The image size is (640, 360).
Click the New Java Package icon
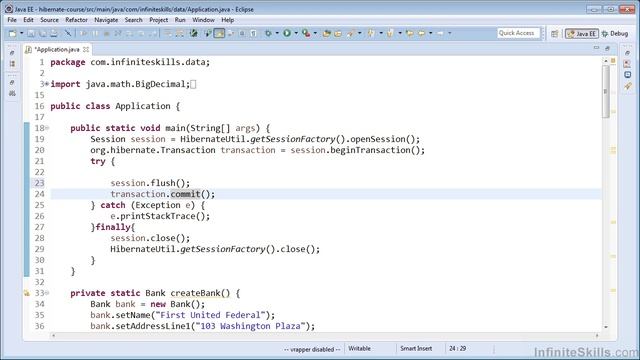327,33
